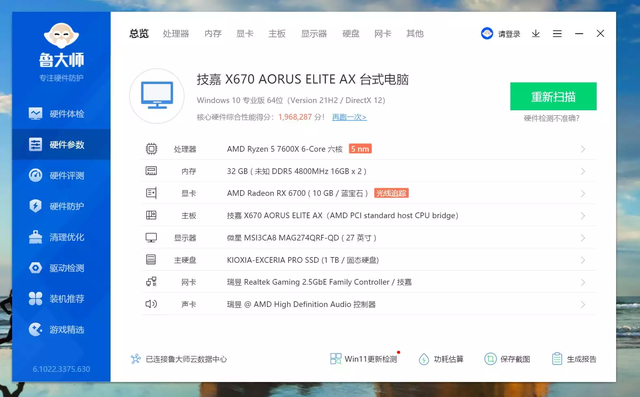Click the 再跑一次 link
This screenshot has width=640, height=397.
349,117
